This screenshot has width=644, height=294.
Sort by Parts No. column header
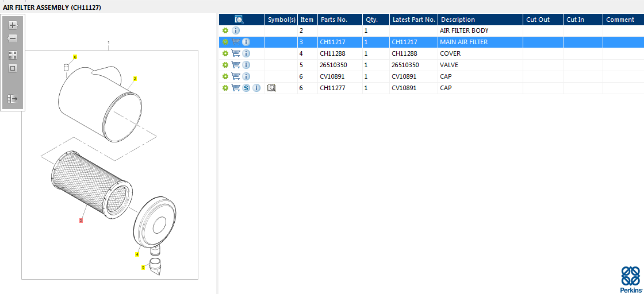coord(333,20)
